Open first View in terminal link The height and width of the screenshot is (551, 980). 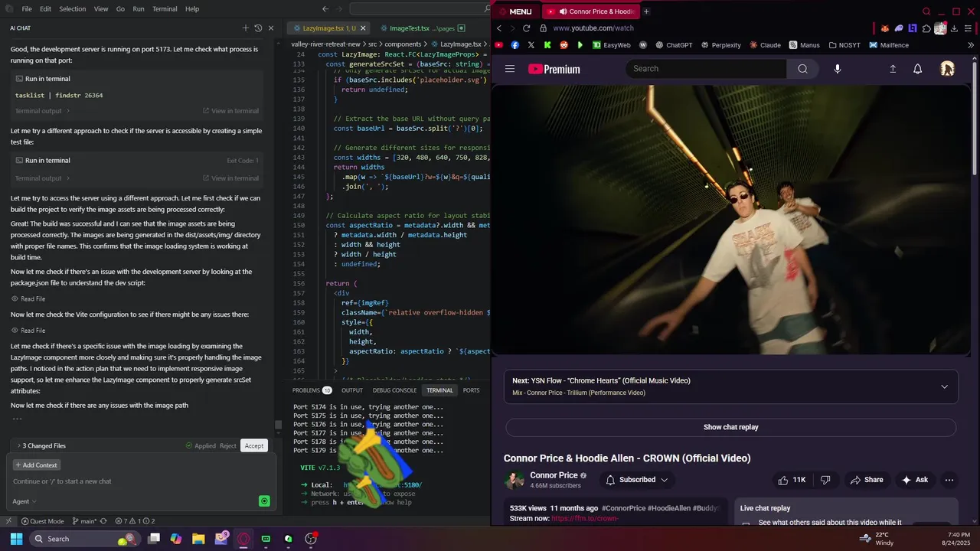tap(230, 111)
